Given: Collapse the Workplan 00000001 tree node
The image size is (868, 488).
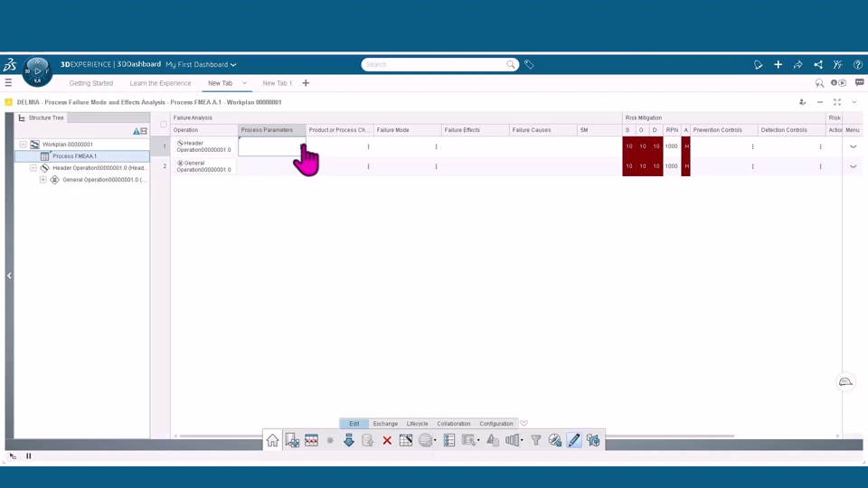Looking at the screenshot, I should tap(24, 145).
